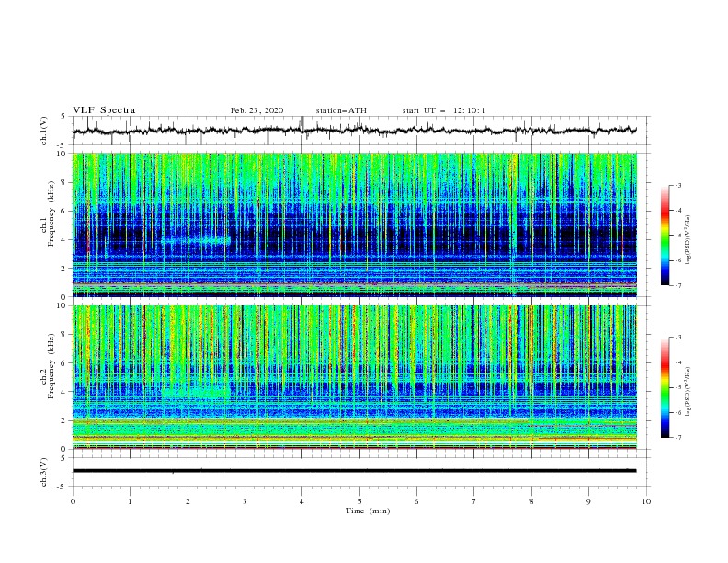Click time axis tick label "0"

point(73,501)
